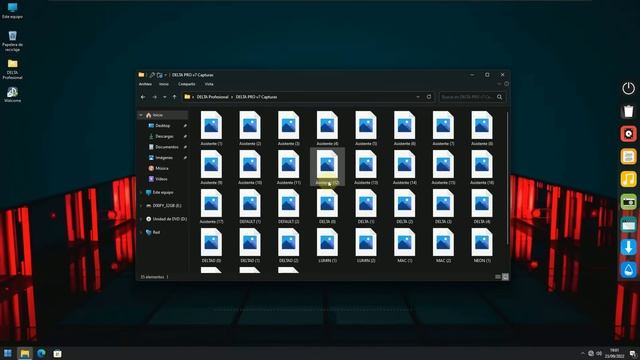
Task: Open the Compartir ribbon tab
Action: coord(187,84)
